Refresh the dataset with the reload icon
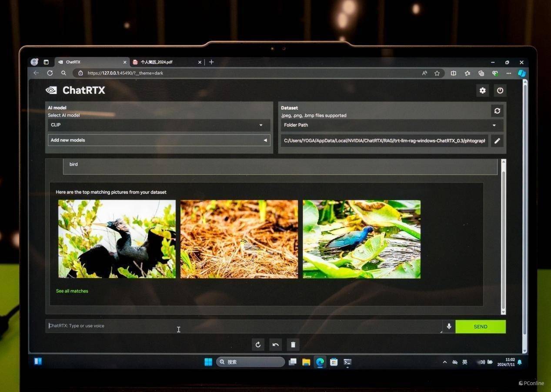This screenshot has height=392, width=551. click(497, 111)
